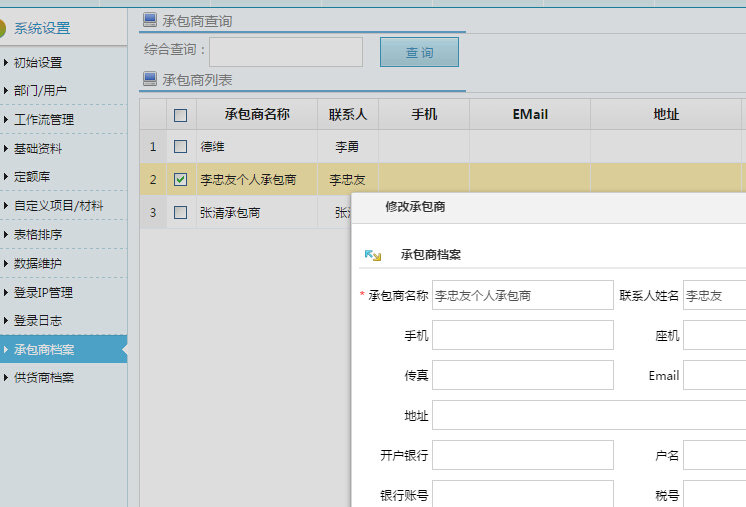Expand the 工作流管理 sidebar section
The image size is (746, 507).
pos(43,120)
